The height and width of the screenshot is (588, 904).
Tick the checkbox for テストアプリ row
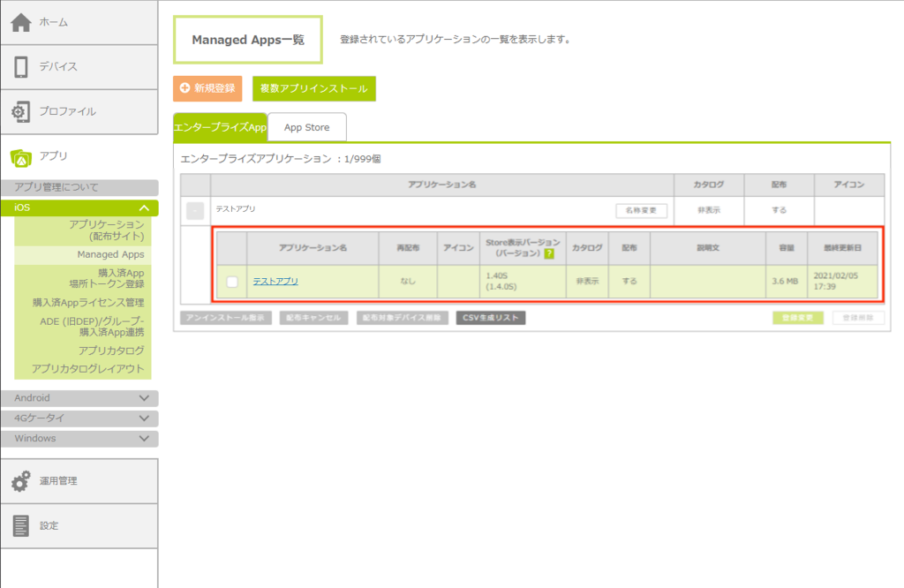click(232, 282)
